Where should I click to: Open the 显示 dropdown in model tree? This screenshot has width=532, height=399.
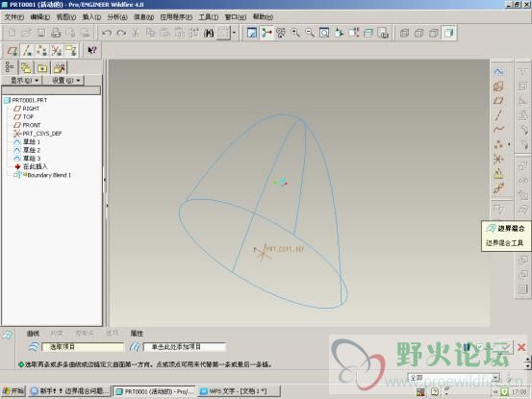(x=24, y=81)
